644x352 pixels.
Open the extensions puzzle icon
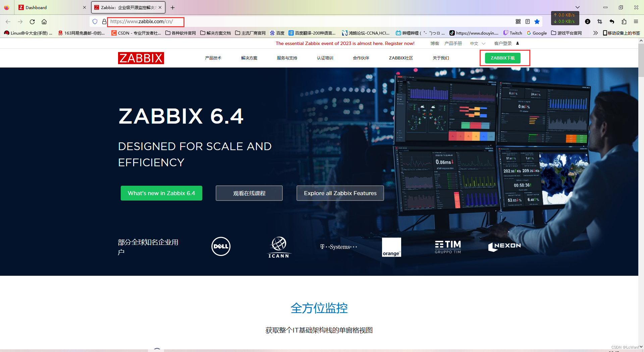pos(624,21)
